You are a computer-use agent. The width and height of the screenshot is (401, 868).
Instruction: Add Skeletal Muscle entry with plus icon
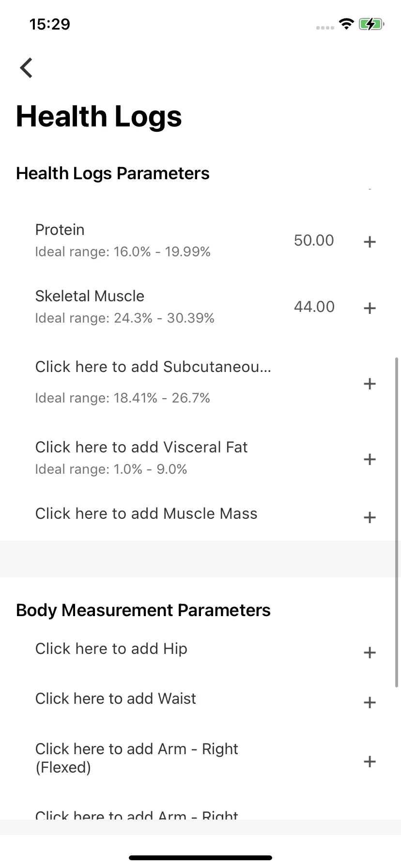point(370,308)
